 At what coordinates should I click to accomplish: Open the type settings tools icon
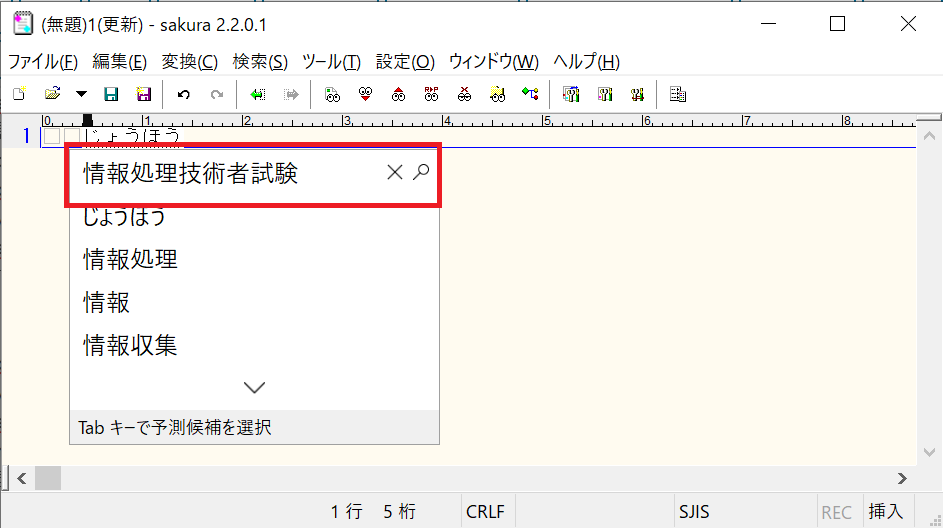coord(604,94)
